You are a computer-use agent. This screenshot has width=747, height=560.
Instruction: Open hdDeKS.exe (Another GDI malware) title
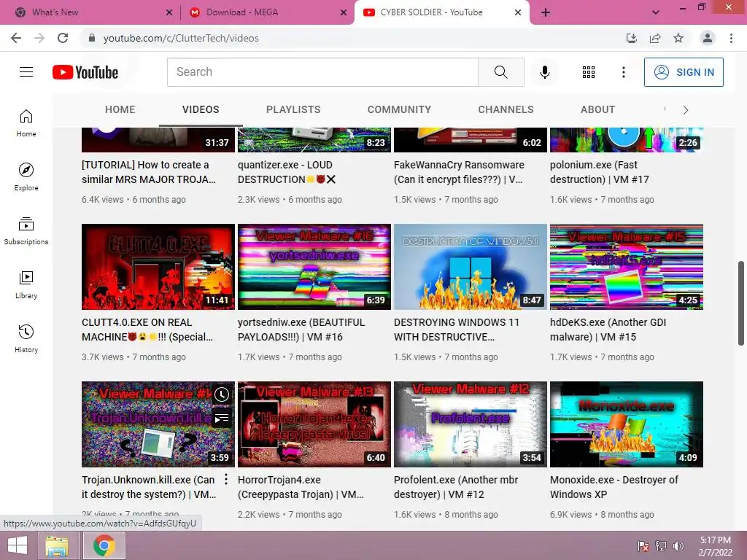pyautogui.click(x=608, y=330)
